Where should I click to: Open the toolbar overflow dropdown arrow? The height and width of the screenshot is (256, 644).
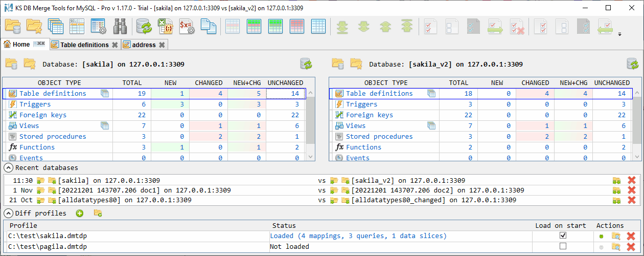click(x=620, y=35)
